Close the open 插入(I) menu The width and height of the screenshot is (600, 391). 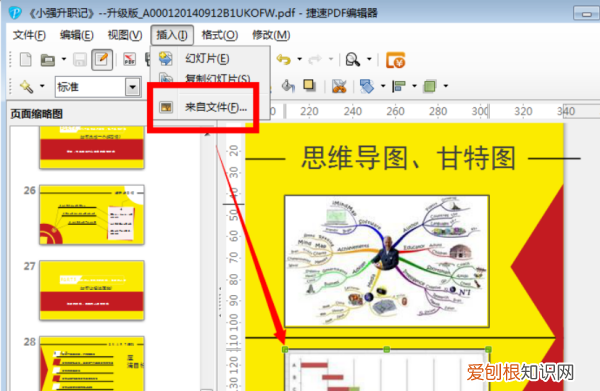[172, 35]
